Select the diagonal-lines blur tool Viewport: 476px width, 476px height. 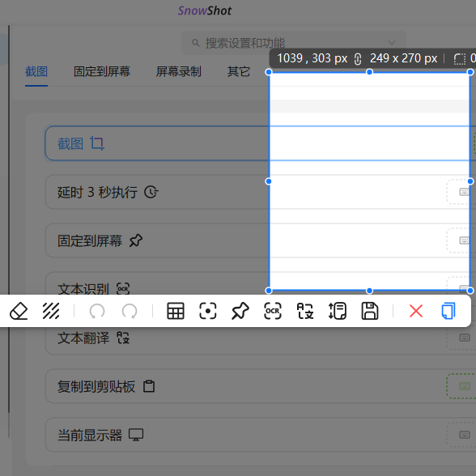[51, 311]
